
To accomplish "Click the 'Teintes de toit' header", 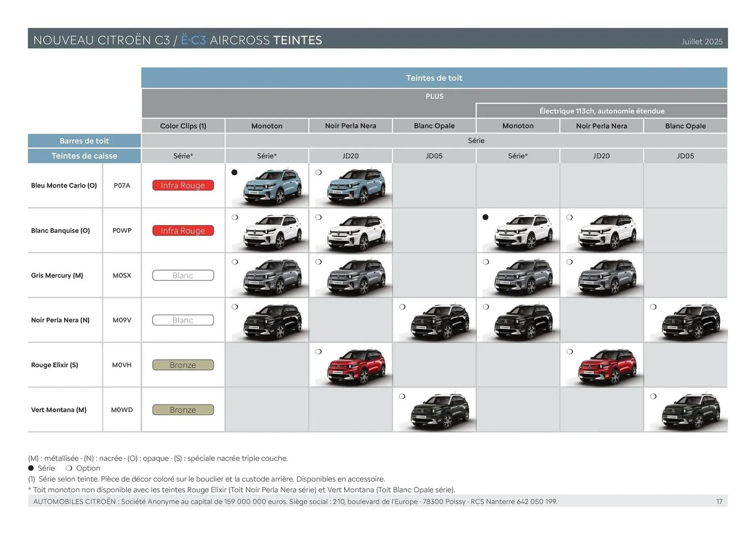I will tap(434, 78).
